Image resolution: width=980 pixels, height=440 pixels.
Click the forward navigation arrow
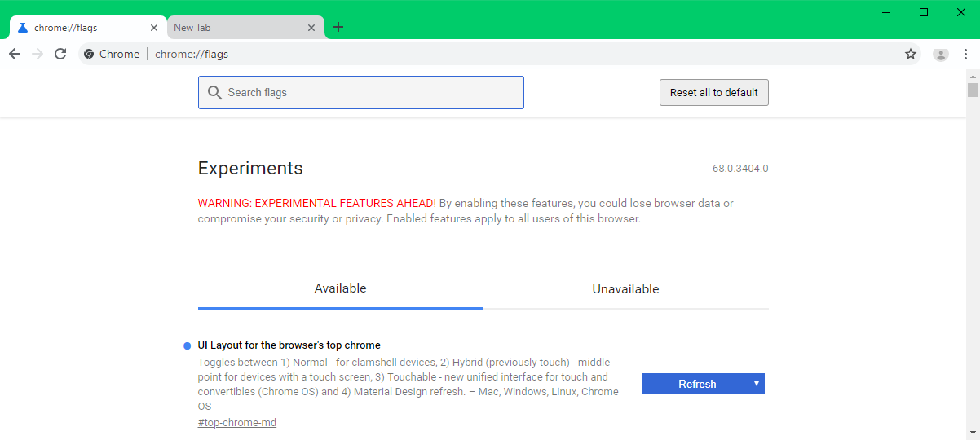click(38, 54)
